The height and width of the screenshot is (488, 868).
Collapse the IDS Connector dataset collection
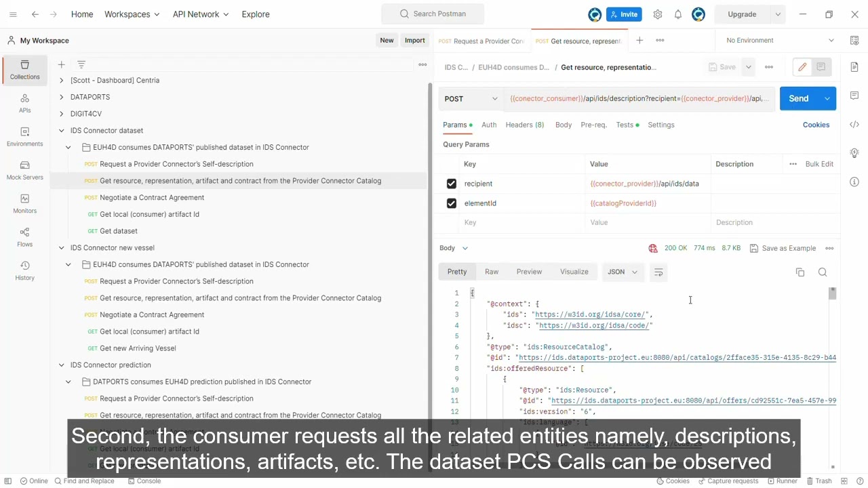(x=61, y=131)
